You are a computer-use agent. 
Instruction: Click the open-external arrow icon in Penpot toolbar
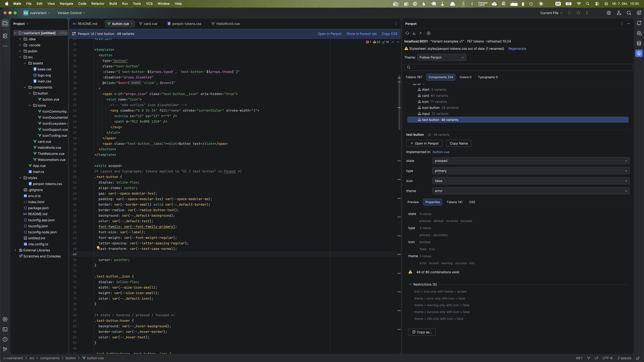point(420,33)
